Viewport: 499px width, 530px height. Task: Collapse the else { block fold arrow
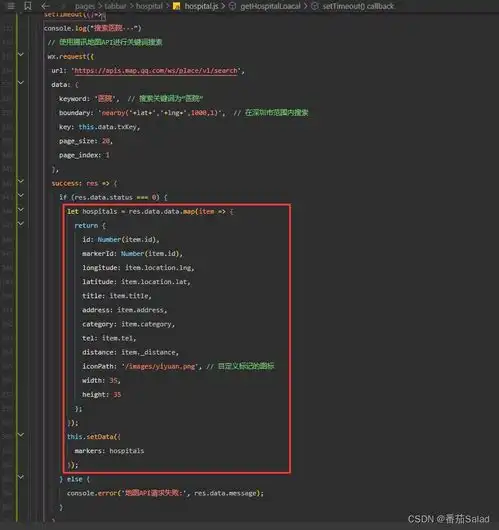pyautogui.click(x=21, y=477)
